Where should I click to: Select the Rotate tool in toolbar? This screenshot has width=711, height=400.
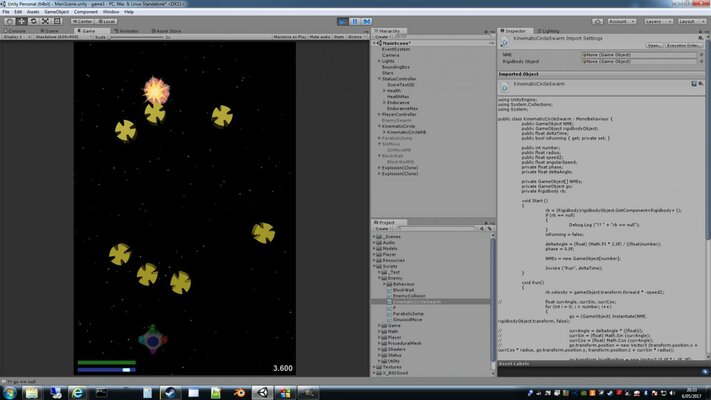point(33,20)
